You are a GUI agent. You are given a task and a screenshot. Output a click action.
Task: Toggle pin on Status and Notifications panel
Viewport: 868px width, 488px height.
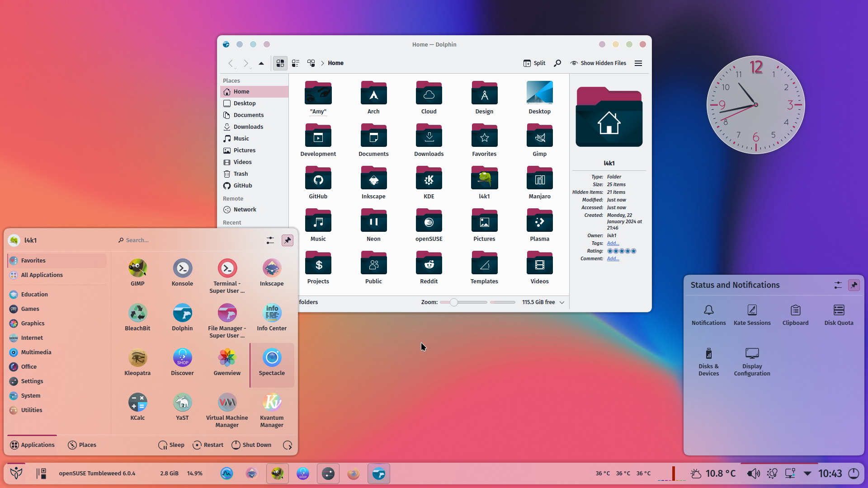click(854, 285)
